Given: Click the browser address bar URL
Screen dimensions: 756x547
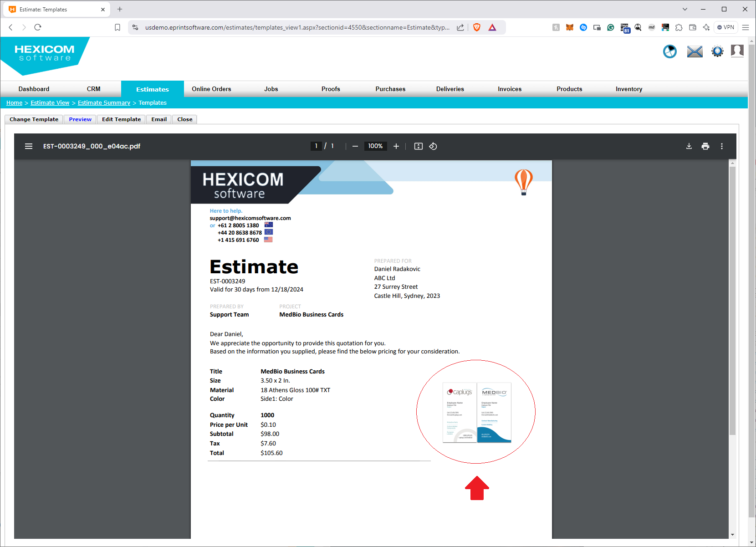Looking at the screenshot, I should click(297, 27).
